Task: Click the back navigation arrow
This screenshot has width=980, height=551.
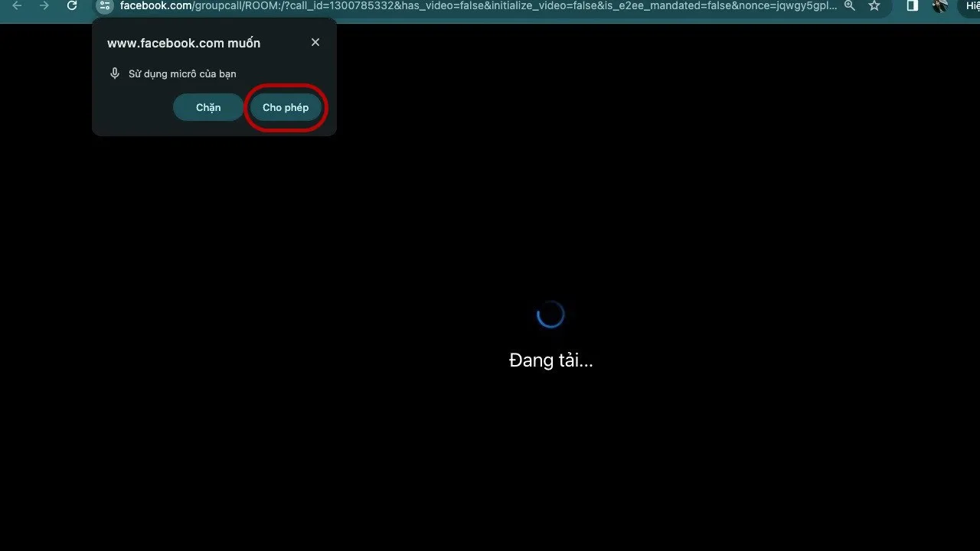Action: [17, 6]
